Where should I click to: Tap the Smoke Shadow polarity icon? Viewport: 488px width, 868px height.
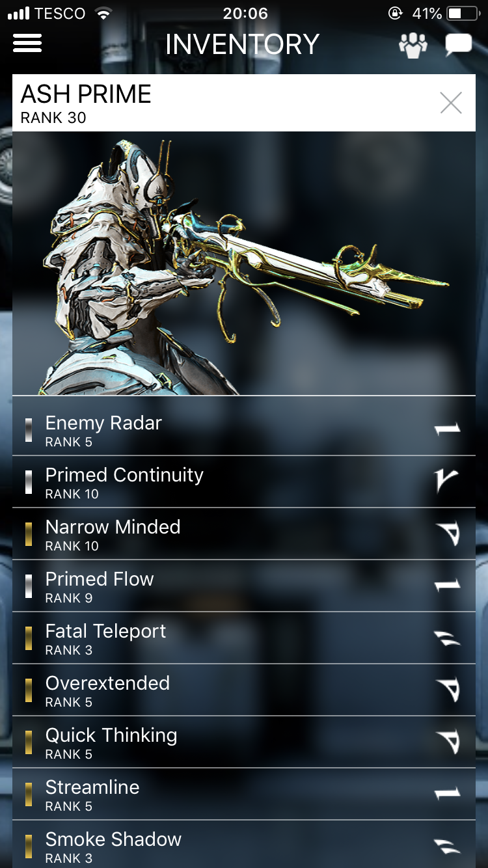tap(447, 845)
